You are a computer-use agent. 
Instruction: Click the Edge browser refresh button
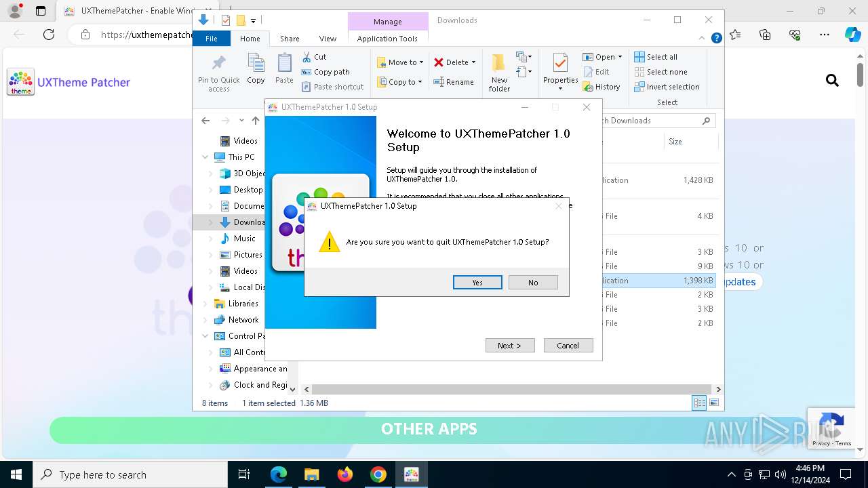(x=49, y=35)
